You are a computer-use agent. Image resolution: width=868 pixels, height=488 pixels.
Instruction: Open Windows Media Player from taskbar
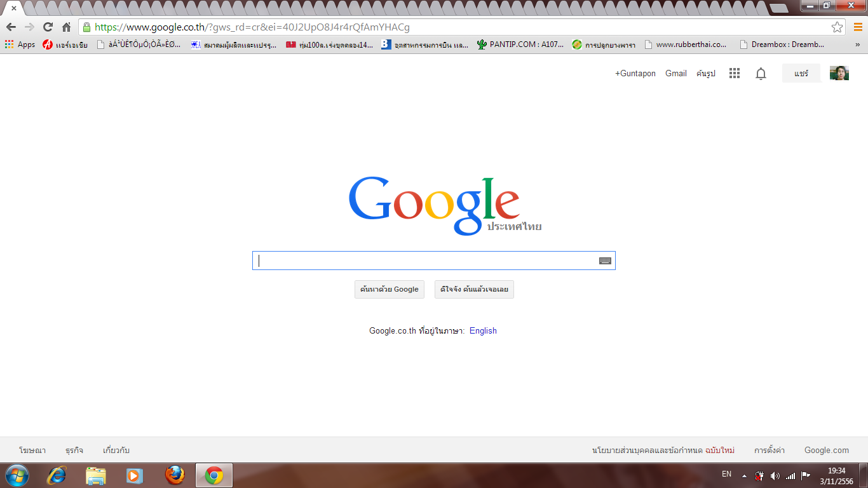(x=135, y=475)
